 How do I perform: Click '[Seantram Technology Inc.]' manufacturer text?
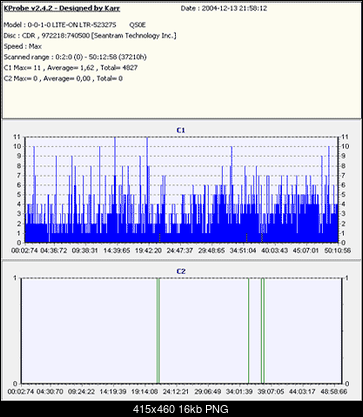(133, 36)
